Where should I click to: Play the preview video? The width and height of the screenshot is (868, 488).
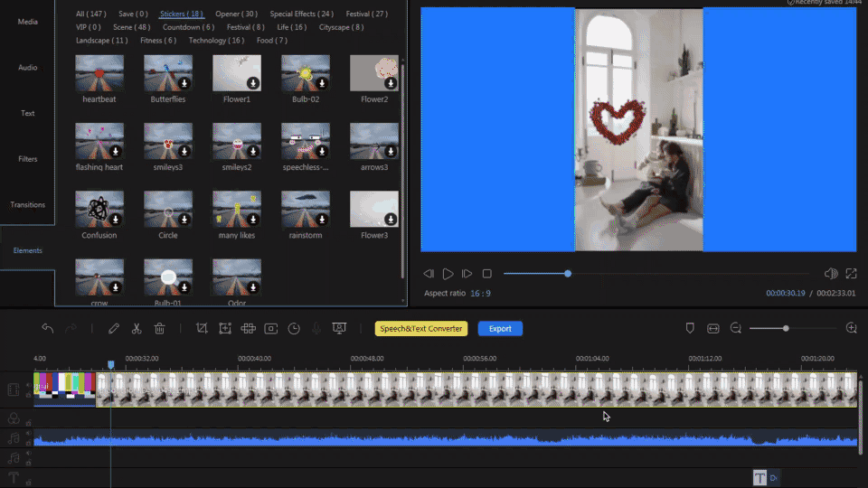point(448,273)
